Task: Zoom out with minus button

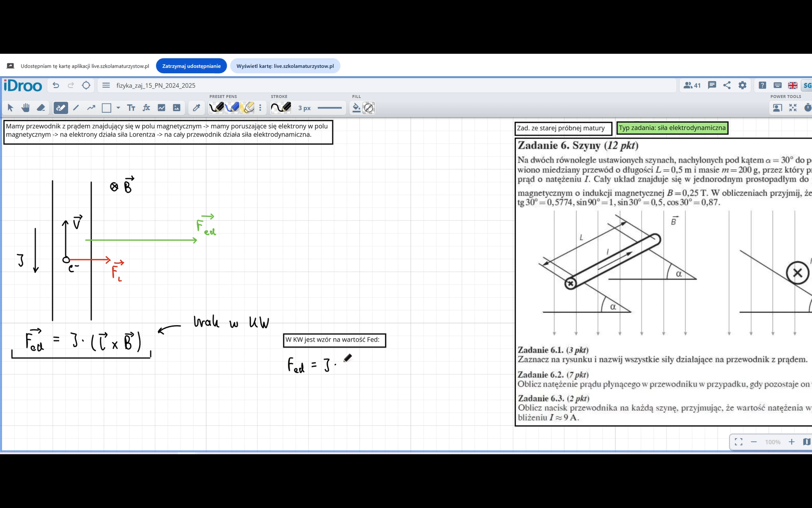Action: [754, 442]
